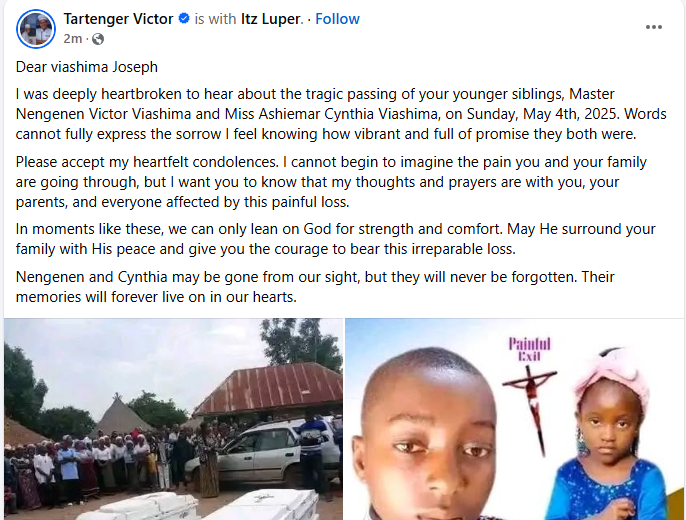Open Tartenger Victor's profile name link
The image size is (686, 520).
click(x=118, y=19)
